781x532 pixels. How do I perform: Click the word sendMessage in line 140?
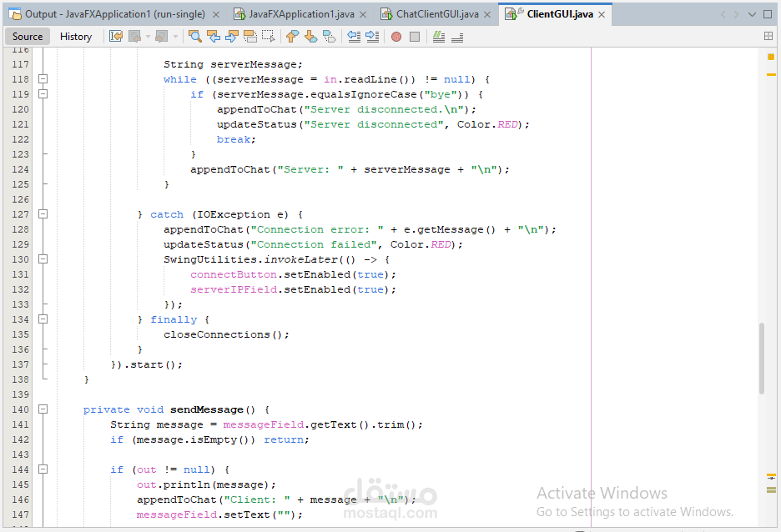pyautogui.click(x=207, y=409)
